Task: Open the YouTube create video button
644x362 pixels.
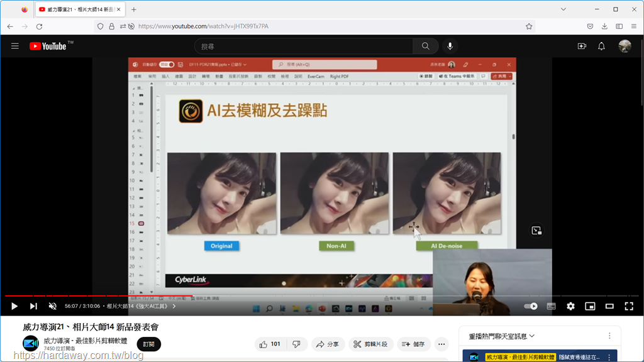Action: tap(582, 46)
